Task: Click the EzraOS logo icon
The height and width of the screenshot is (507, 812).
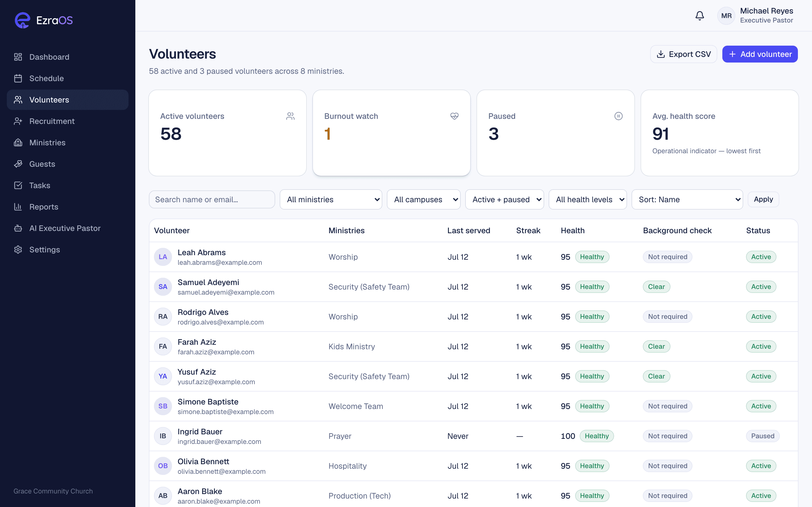Action: (x=23, y=20)
